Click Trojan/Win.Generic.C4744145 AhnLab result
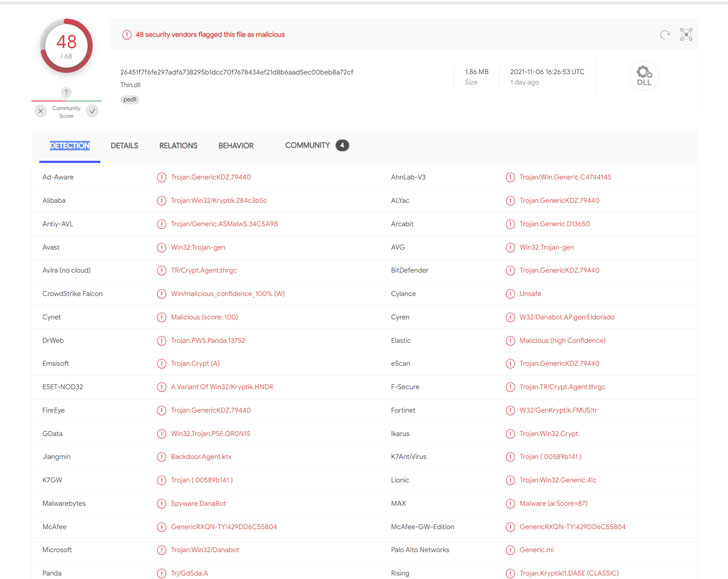728x579 pixels. click(565, 177)
